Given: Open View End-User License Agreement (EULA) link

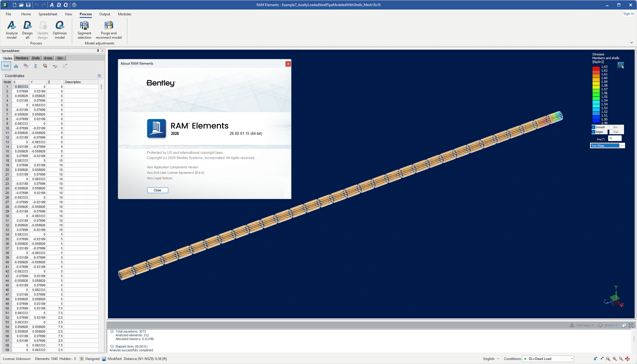Looking at the screenshot, I should [175, 173].
